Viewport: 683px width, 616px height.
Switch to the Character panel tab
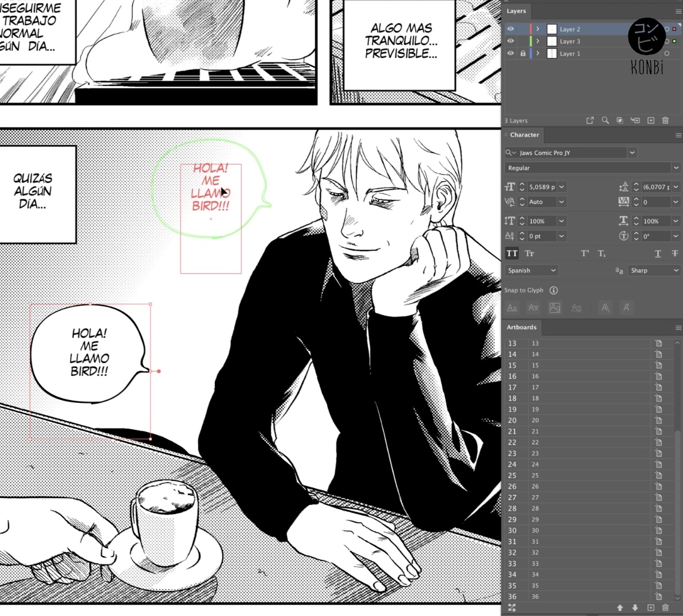[x=524, y=135]
